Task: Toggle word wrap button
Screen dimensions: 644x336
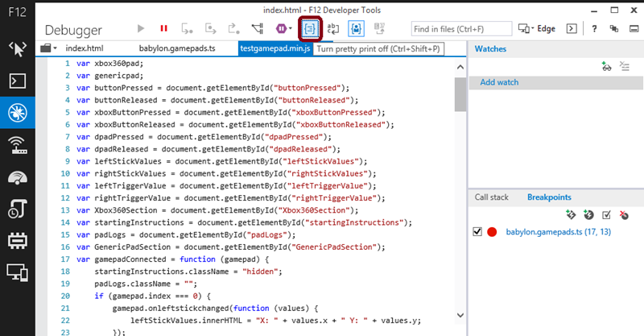Action: [333, 28]
